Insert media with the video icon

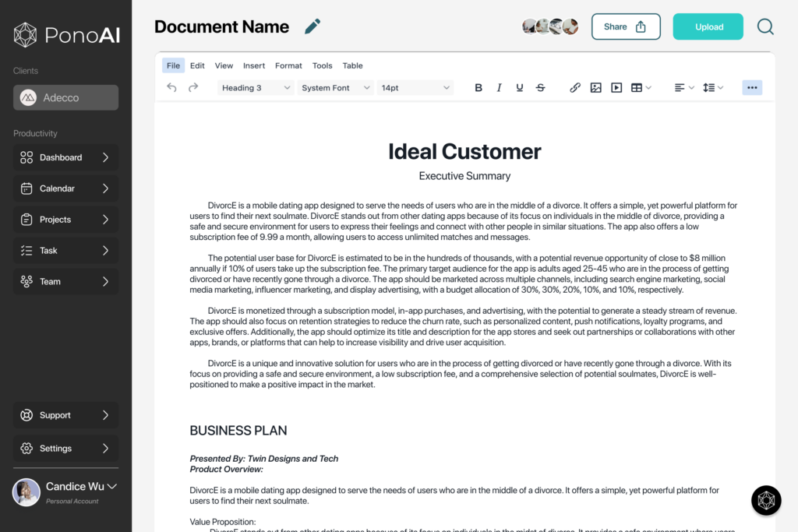click(616, 88)
